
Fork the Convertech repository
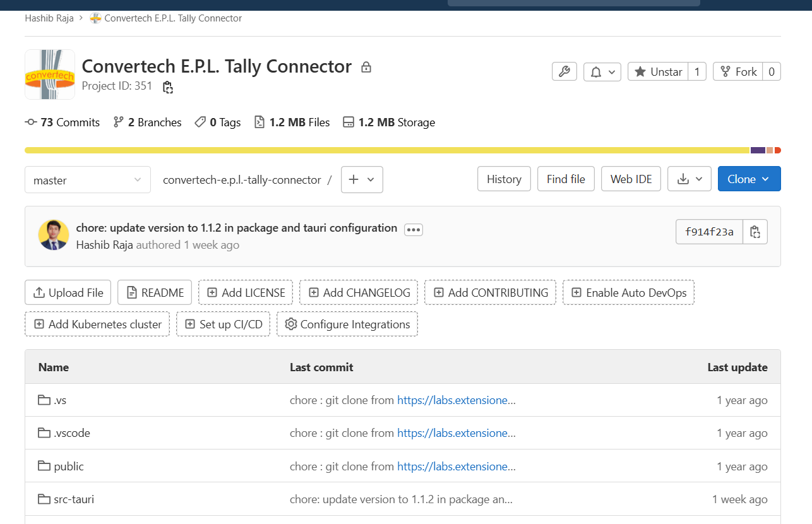click(x=738, y=72)
